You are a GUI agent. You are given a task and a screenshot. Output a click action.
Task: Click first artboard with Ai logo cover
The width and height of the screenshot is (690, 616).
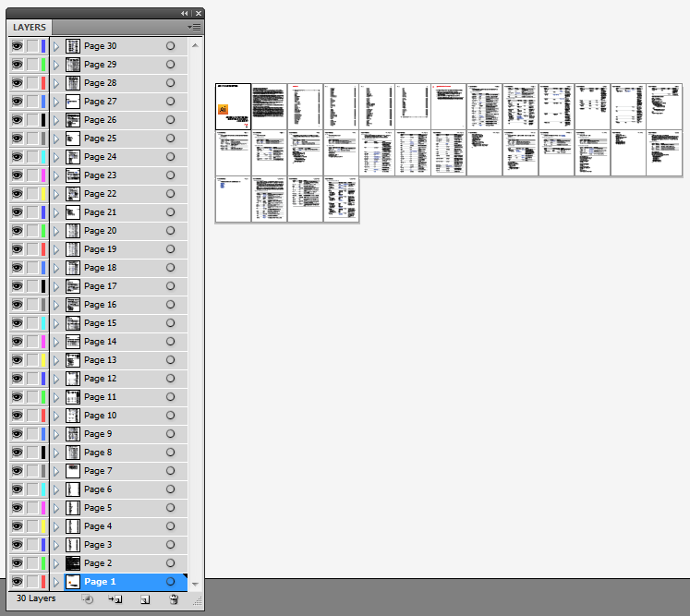233,106
